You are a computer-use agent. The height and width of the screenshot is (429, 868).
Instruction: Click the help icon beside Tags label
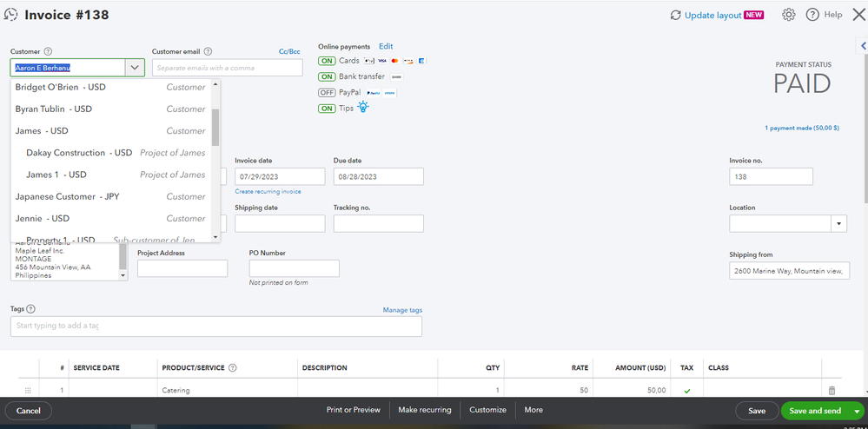(31, 309)
